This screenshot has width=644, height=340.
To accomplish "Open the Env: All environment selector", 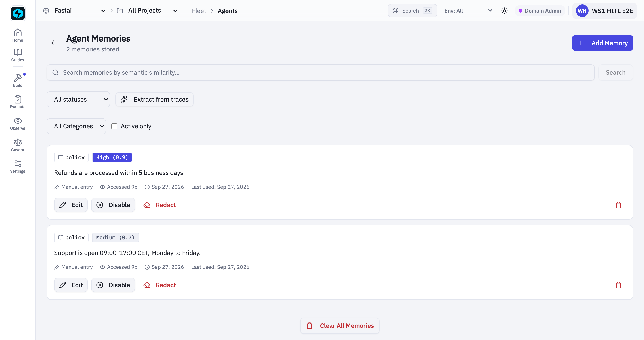I will click(x=468, y=11).
